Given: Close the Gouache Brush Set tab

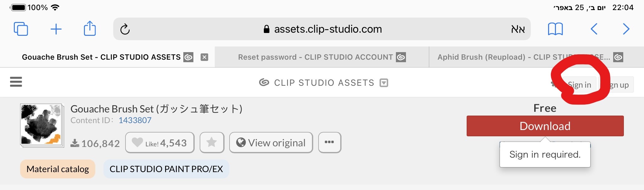Looking at the screenshot, I should [204, 57].
